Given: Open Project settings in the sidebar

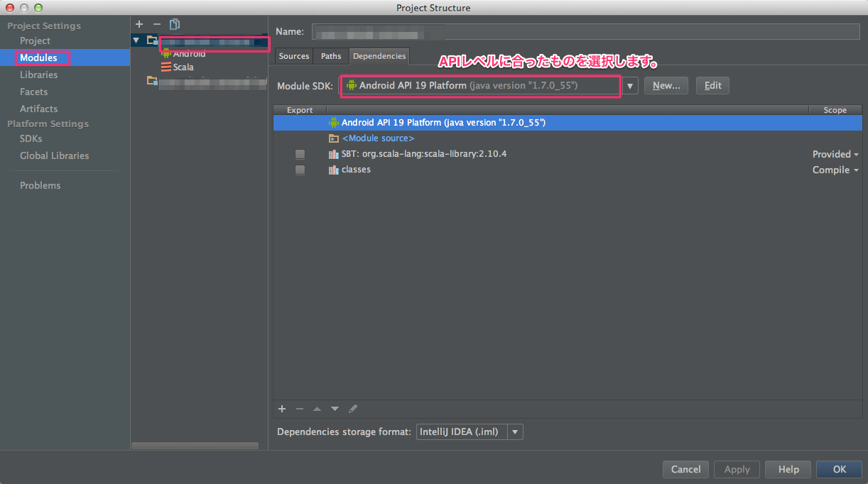Looking at the screenshot, I should (35, 40).
